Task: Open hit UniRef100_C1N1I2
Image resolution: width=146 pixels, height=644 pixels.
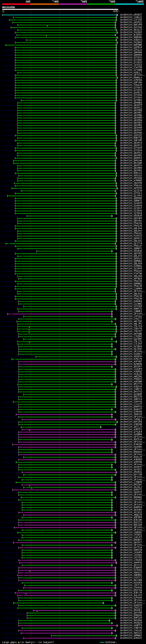Action: coord(131,17)
